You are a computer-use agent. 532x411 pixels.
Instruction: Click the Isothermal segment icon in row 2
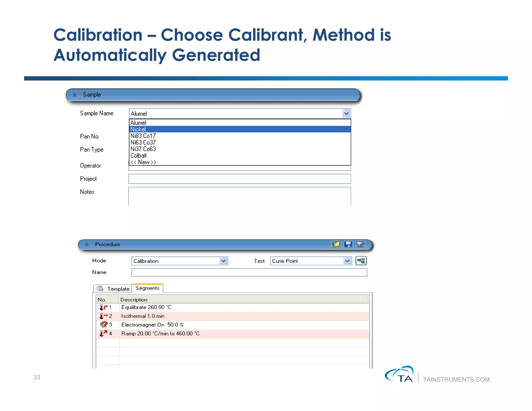click(103, 316)
